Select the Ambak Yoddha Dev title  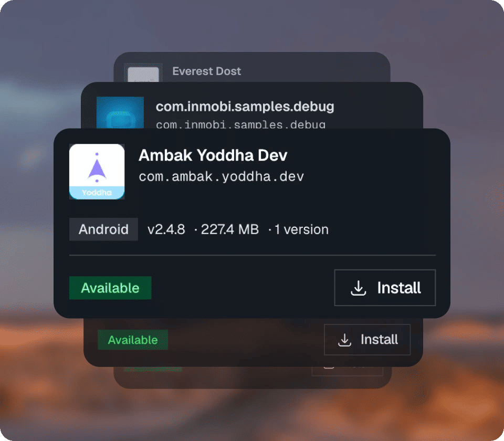click(213, 155)
